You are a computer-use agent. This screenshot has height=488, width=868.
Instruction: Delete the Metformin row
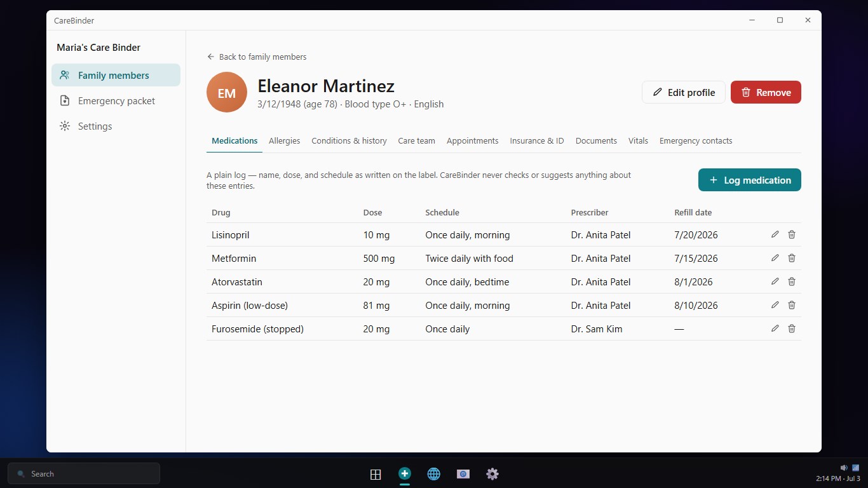792,258
